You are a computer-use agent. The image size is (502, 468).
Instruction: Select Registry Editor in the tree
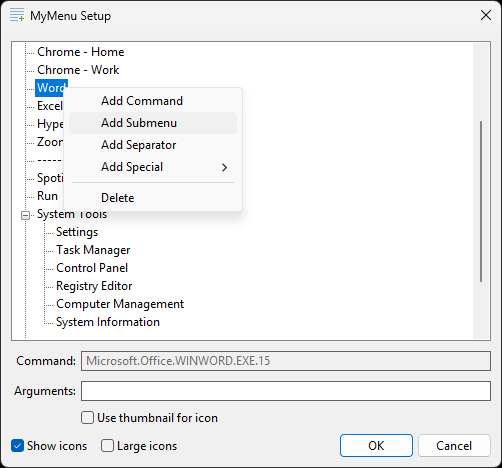(94, 286)
